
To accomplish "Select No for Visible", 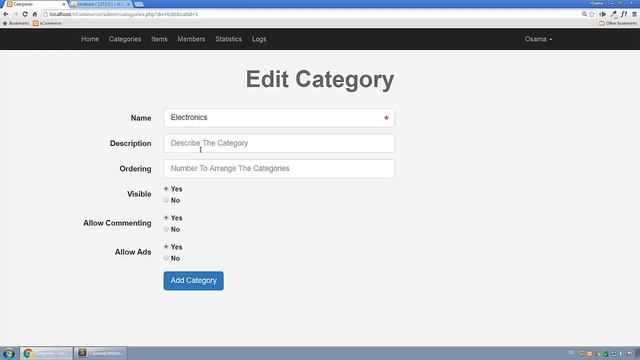I will coord(166,200).
